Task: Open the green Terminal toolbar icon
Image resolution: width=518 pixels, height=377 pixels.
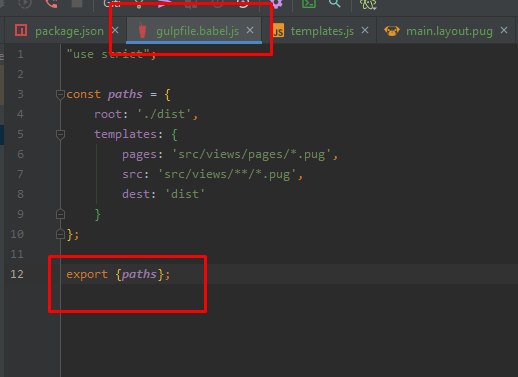Action: [309, 3]
